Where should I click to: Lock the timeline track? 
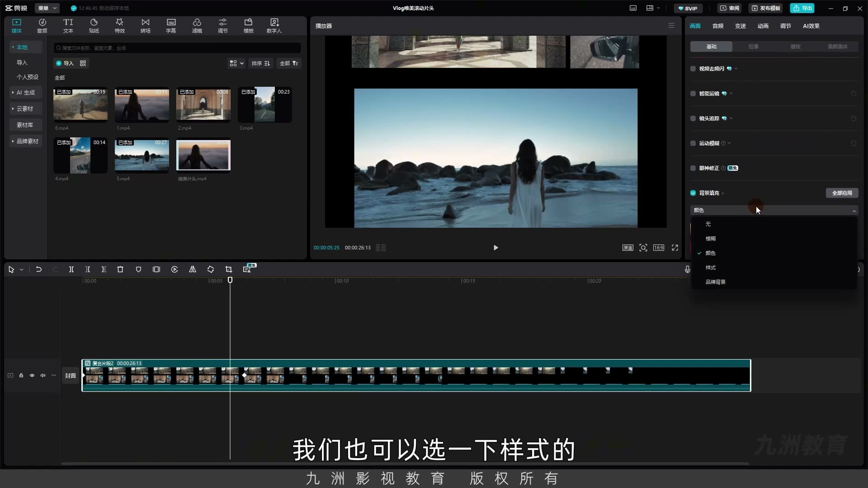pyautogui.click(x=21, y=375)
